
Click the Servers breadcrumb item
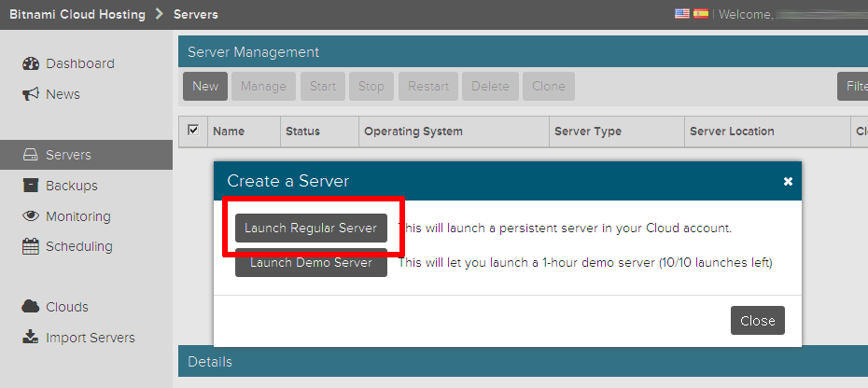coord(196,14)
